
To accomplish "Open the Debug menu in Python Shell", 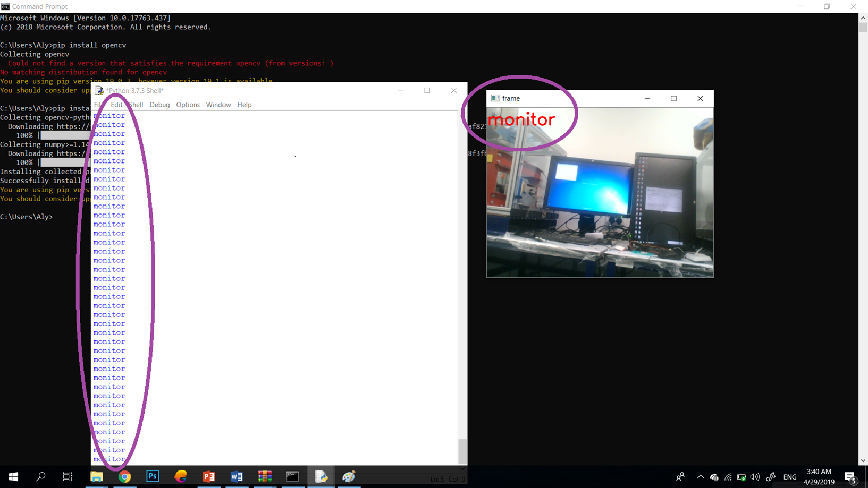I will pos(159,105).
